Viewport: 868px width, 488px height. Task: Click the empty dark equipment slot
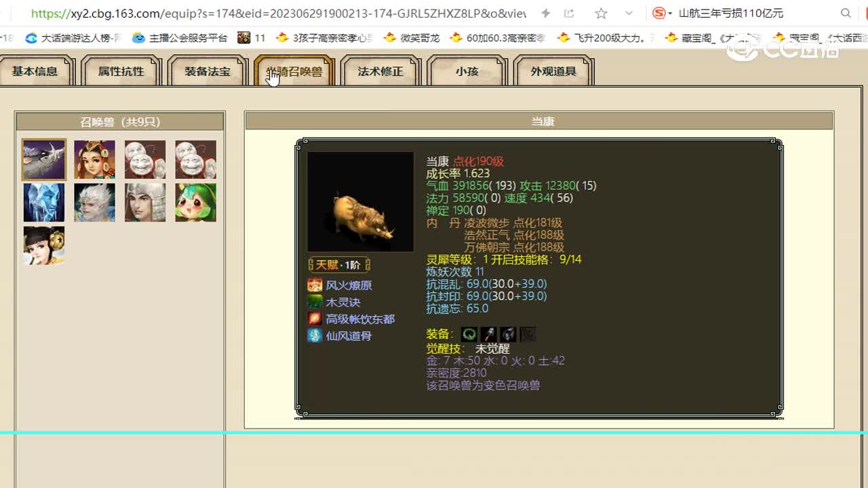(x=528, y=334)
